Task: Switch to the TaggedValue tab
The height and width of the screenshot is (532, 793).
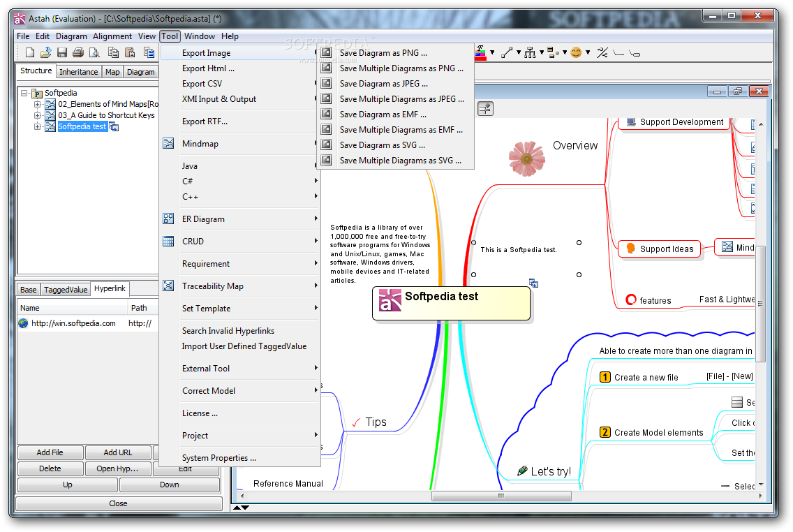Action: [x=65, y=290]
